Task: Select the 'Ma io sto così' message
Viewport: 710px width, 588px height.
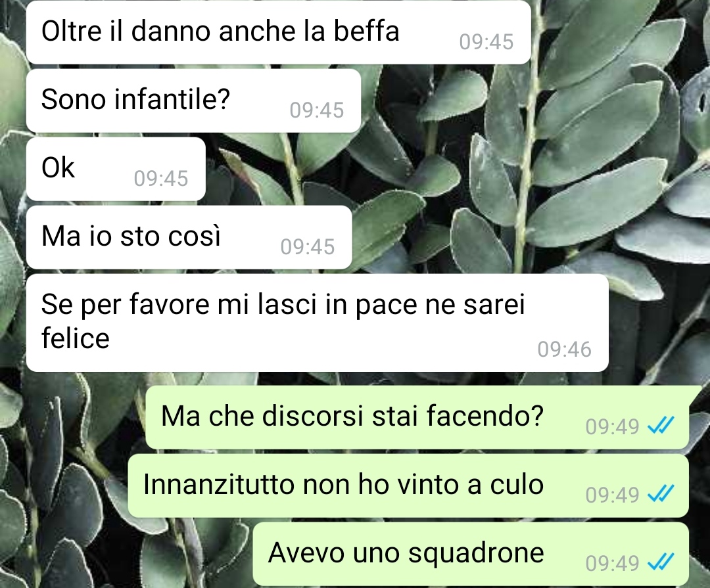Action: pyautogui.click(x=189, y=237)
